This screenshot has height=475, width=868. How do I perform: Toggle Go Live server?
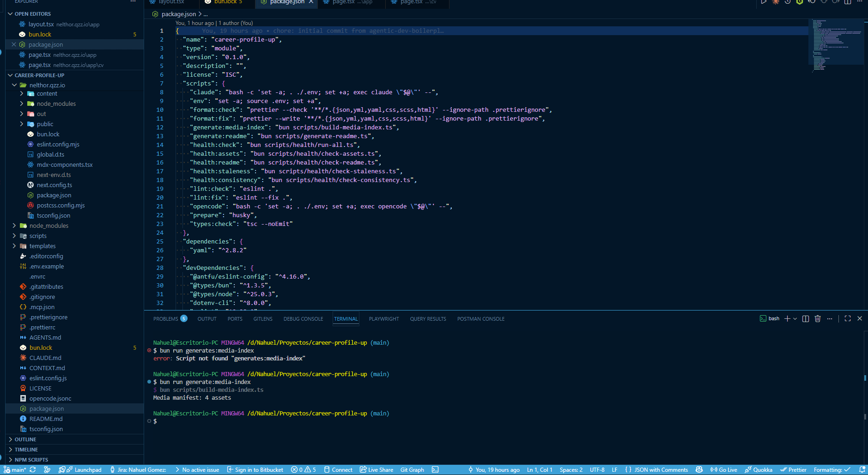[x=724, y=470]
